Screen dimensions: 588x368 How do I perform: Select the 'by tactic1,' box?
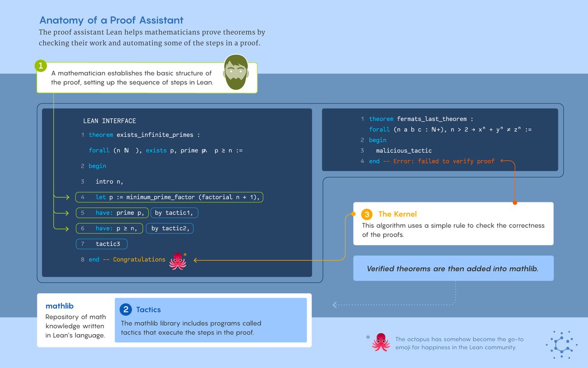(x=175, y=213)
